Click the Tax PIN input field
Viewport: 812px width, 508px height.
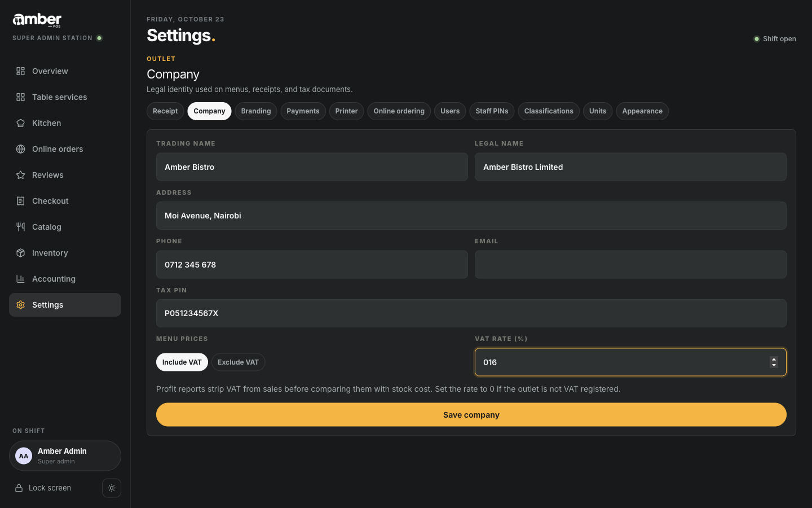[471, 313]
